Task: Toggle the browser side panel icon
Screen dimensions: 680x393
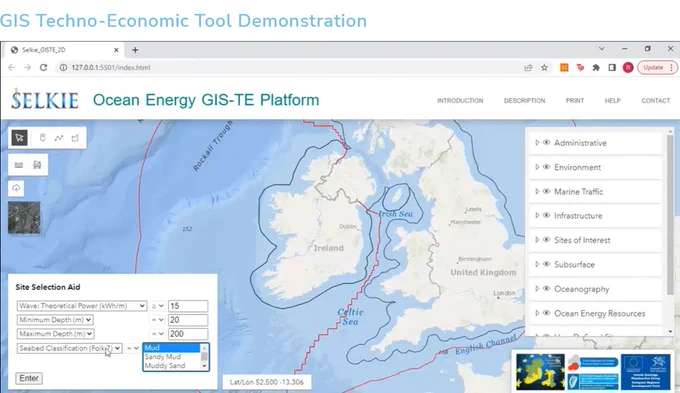Action: (x=612, y=68)
